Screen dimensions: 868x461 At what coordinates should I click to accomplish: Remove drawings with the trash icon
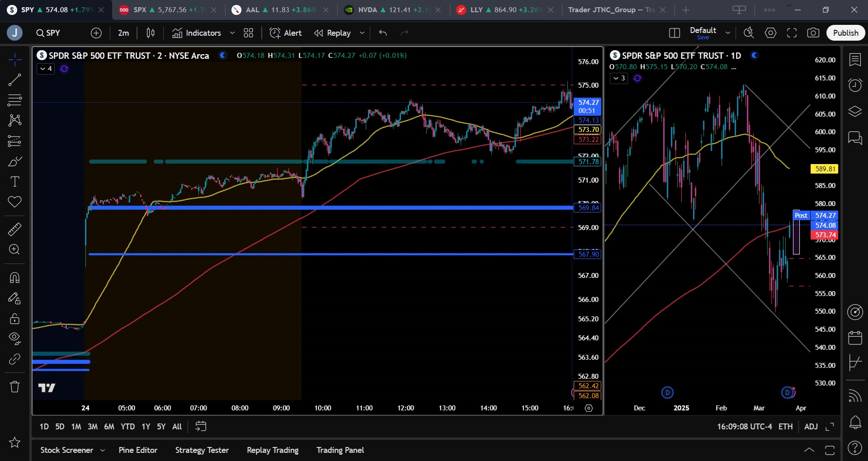14,387
